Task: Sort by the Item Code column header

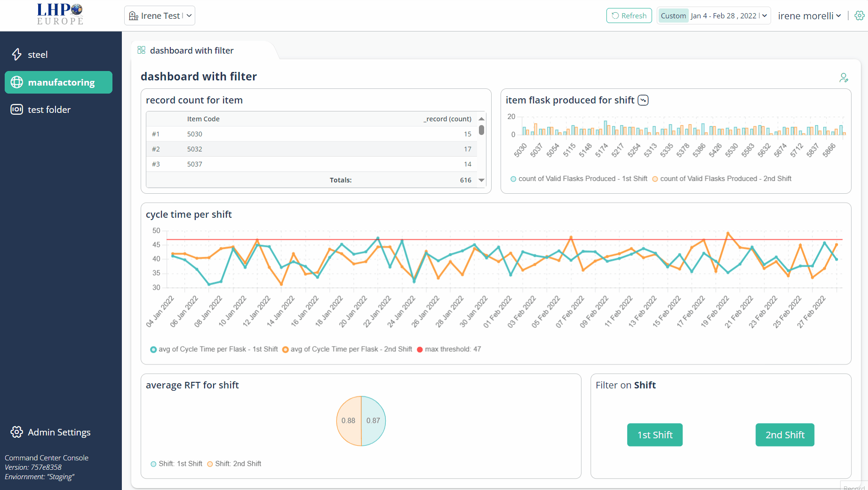Action: click(x=203, y=119)
